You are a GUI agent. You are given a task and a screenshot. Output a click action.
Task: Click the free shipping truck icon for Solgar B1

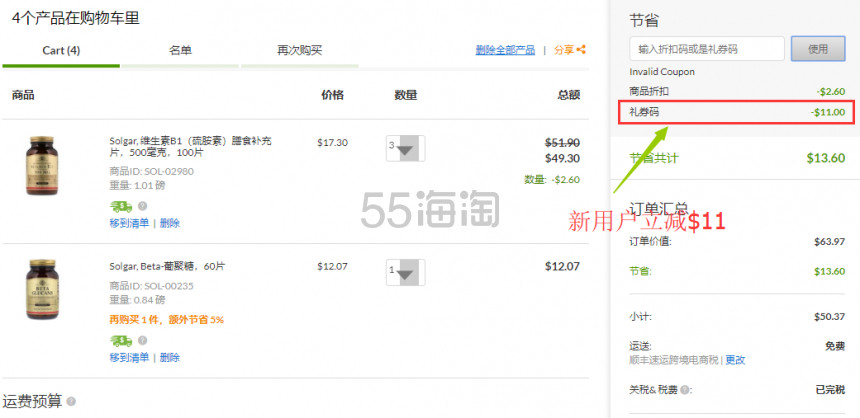pyautogui.click(x=121, y=206)
